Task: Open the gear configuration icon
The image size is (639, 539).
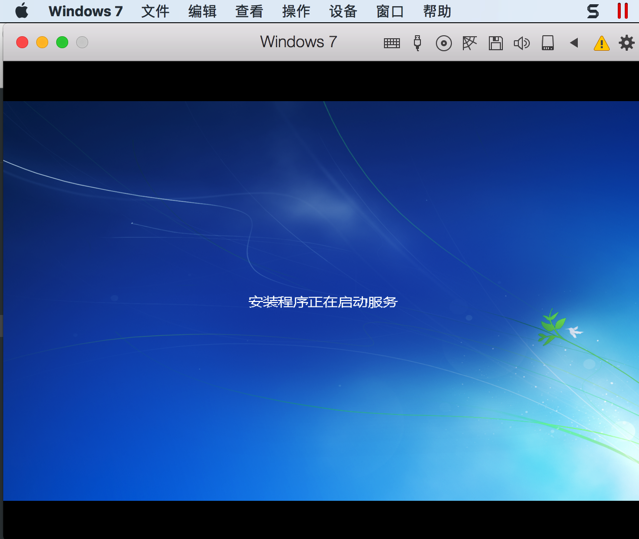Action: 626,43
